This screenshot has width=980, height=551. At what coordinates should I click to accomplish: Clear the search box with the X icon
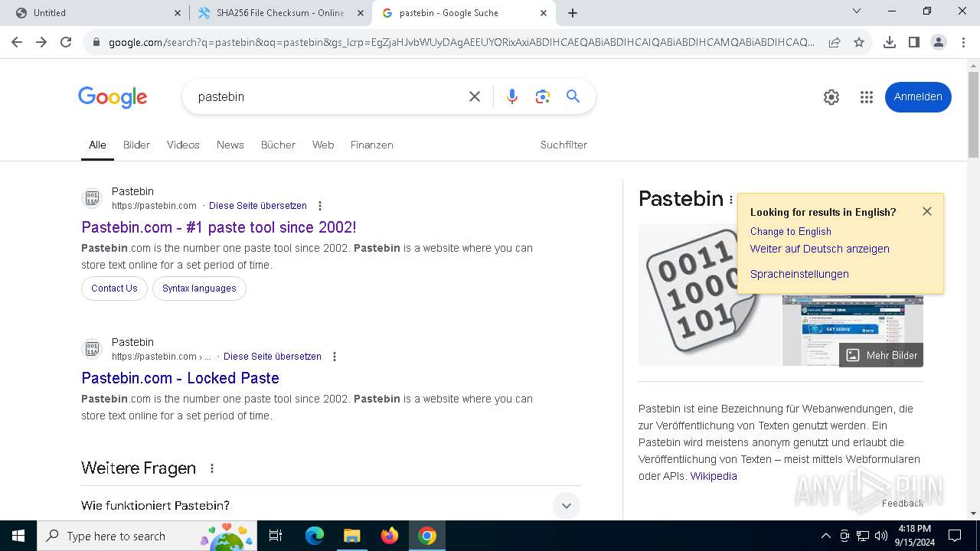click(x=475, y=96)
